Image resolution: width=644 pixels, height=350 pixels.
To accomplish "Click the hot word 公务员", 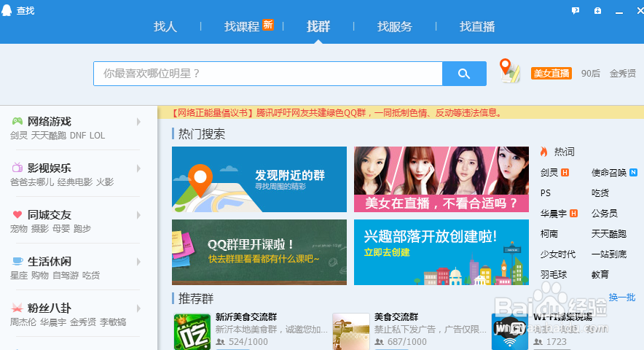I will (x=605, y=213).
